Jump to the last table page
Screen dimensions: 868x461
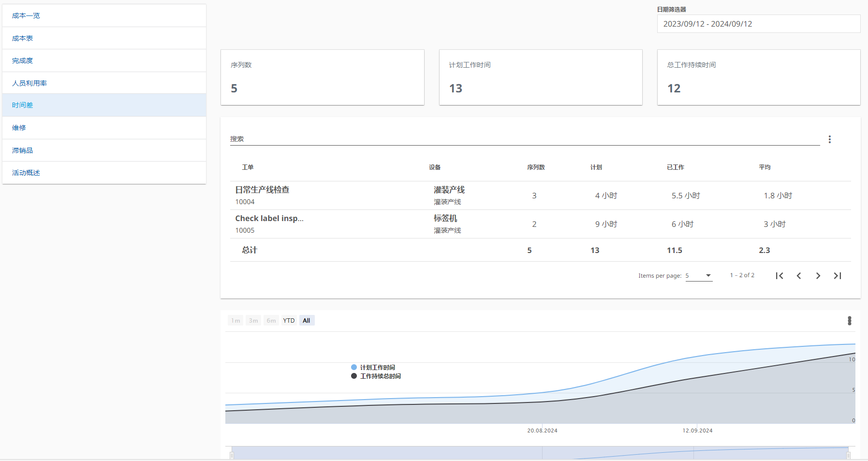[x=837, y=276]
